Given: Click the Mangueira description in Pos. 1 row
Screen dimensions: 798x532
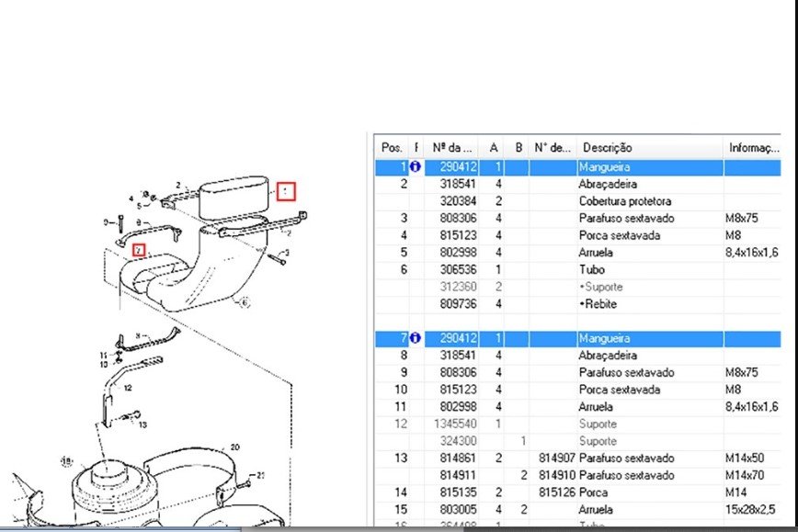Looking at the screenshot, I should click(604, 167).
